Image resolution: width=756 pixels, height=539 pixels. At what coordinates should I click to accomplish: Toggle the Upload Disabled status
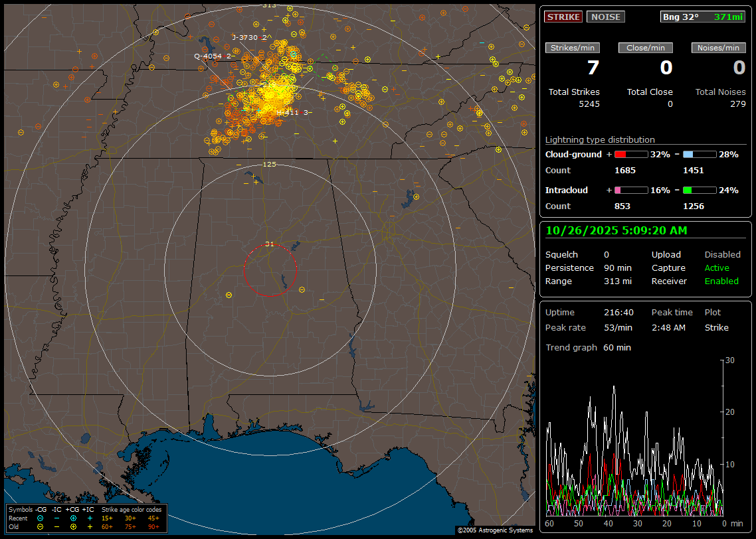pyautogui.click(x=722, y=255)
